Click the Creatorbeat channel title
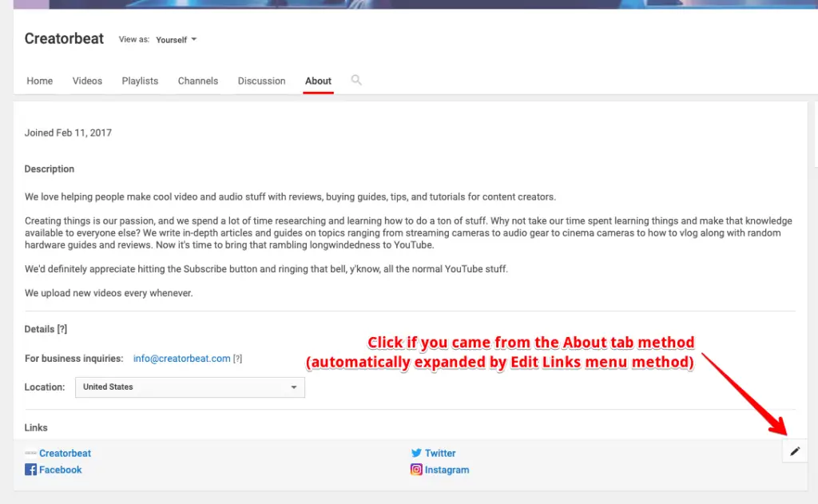The height and width of the screenshot is (504, 818). [64, 38]
